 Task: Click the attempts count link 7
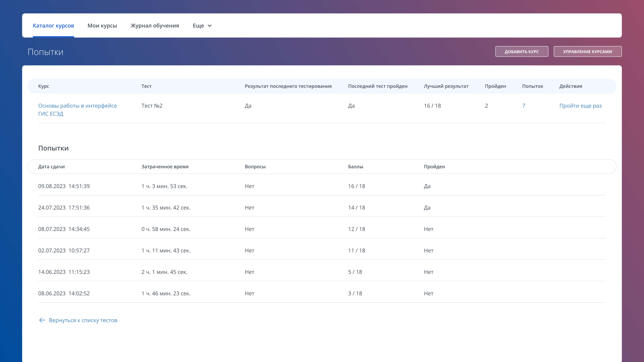tap(523, 106)
